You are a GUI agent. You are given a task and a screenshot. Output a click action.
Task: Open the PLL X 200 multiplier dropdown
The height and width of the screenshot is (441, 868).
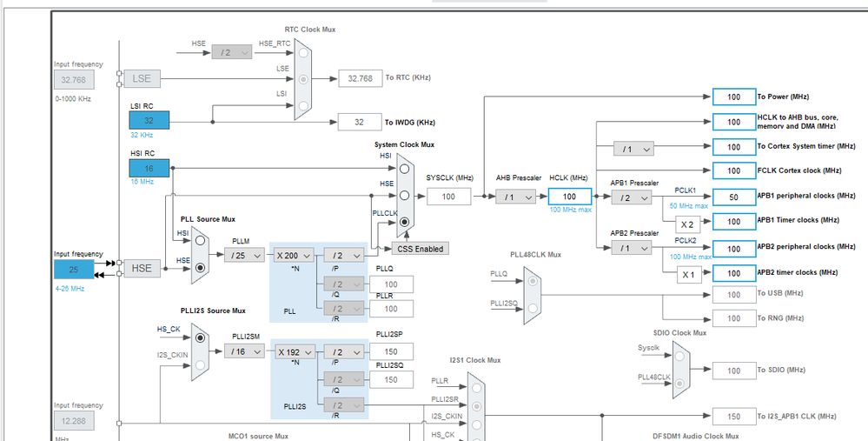[294, 256]
